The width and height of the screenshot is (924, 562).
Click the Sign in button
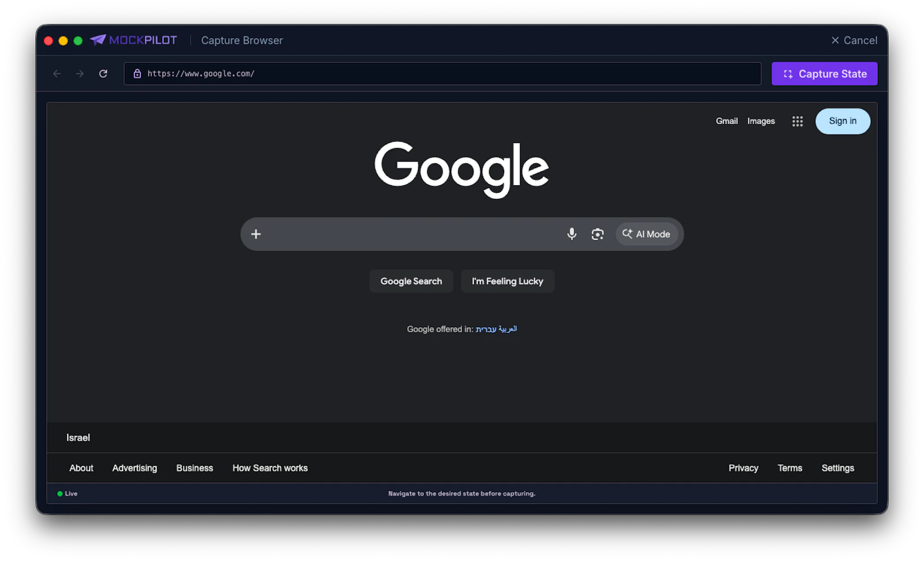point(843,121)
